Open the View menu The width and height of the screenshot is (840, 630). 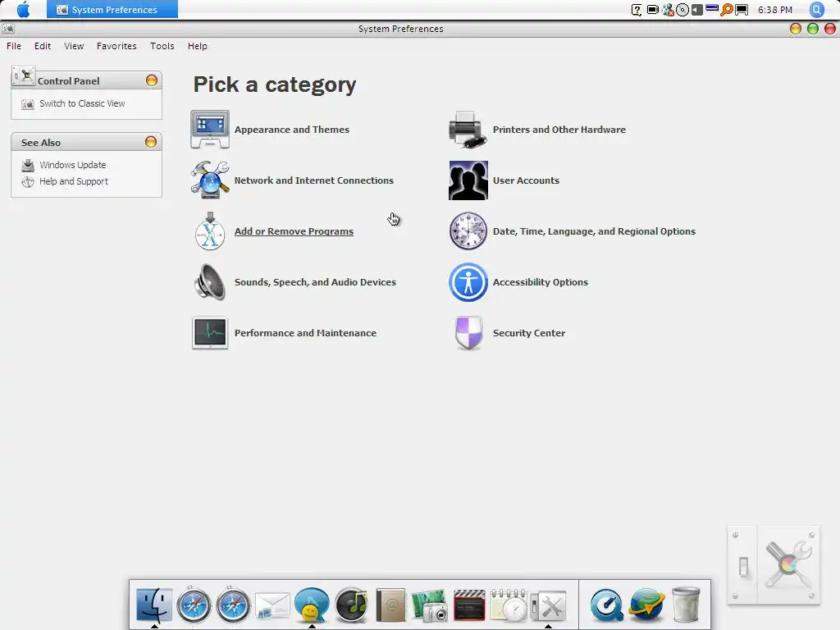(x=74, y=46)
